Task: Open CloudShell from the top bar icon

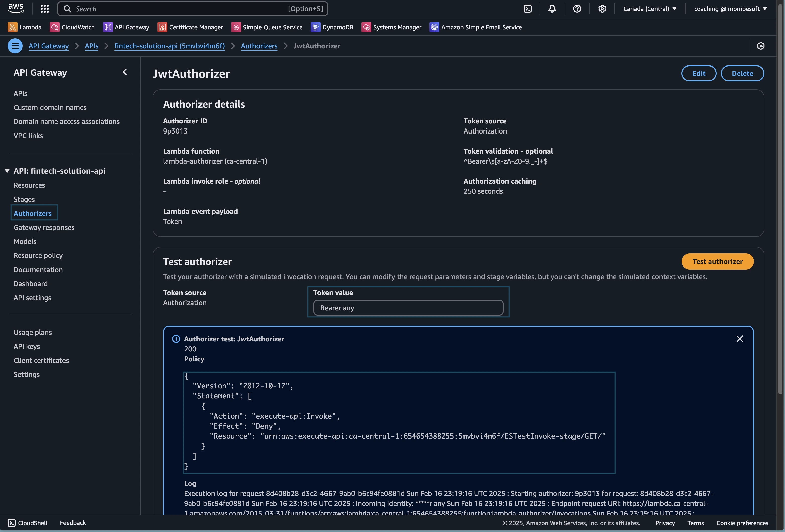Action: point(527,9)
